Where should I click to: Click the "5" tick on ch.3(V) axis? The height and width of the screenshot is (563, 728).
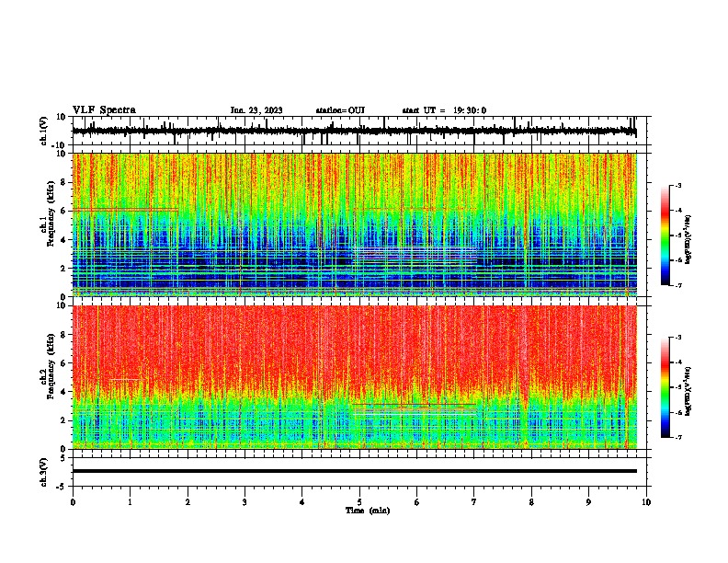pos(63,457)
